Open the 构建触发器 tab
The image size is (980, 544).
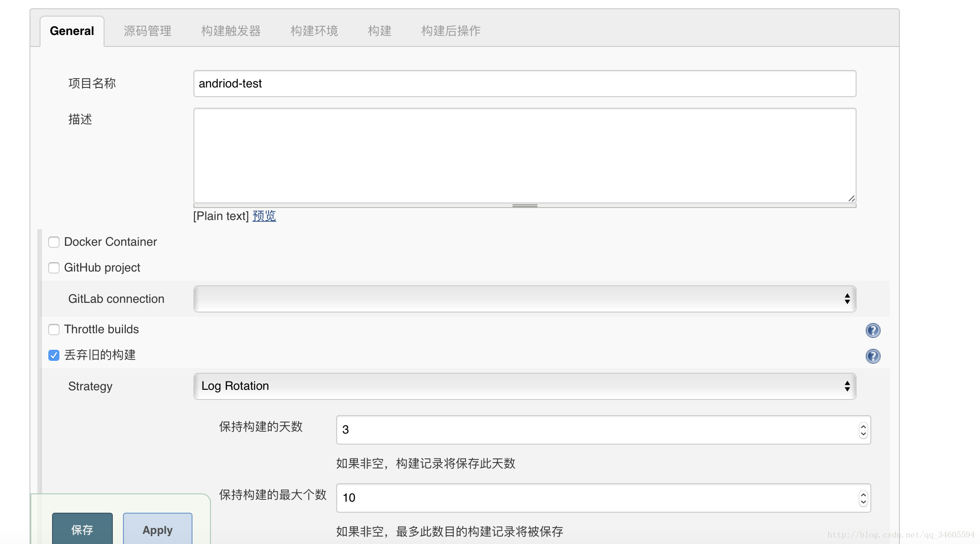click(231, 31)
